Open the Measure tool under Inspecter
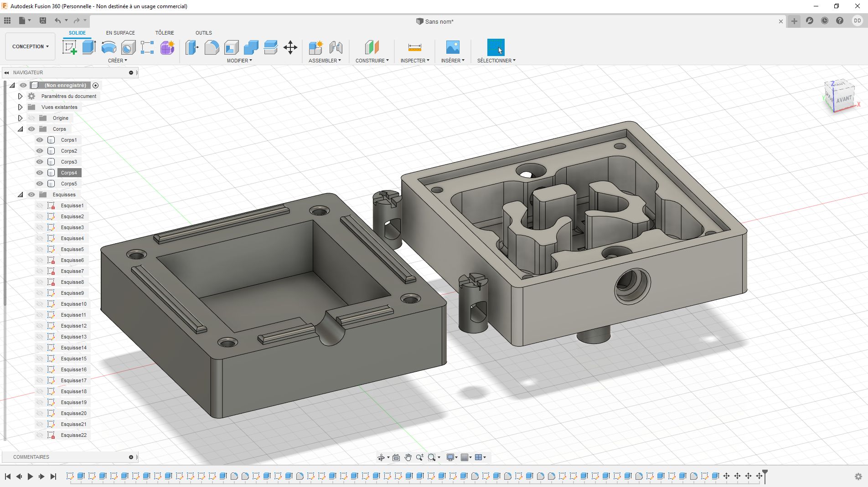The width and height of the screenshot is (868, 487). point(414,47)
